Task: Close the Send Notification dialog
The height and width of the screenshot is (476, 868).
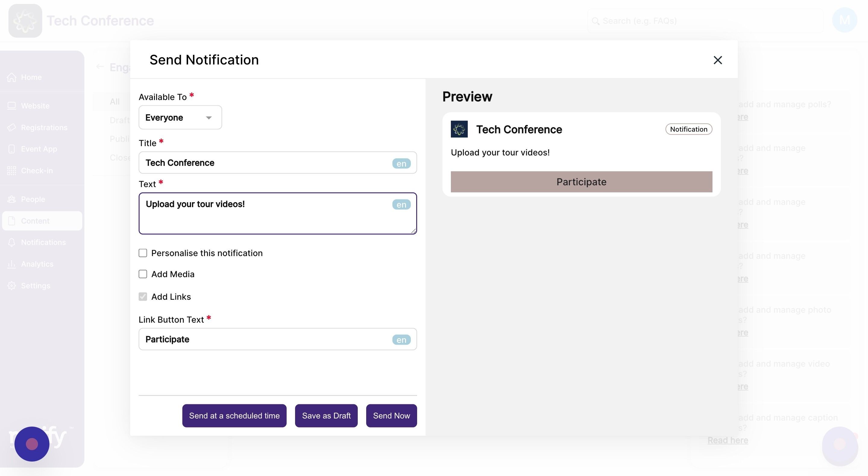Action: 717,60
